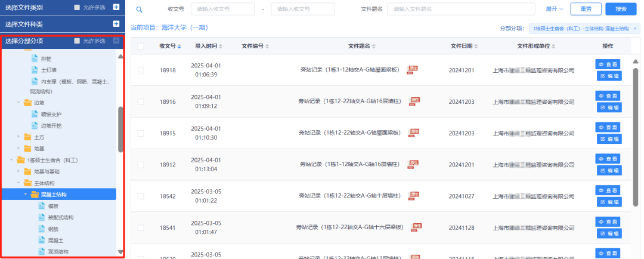
Task: Expand the 土方 folder in tree
Action: point(19,137)
